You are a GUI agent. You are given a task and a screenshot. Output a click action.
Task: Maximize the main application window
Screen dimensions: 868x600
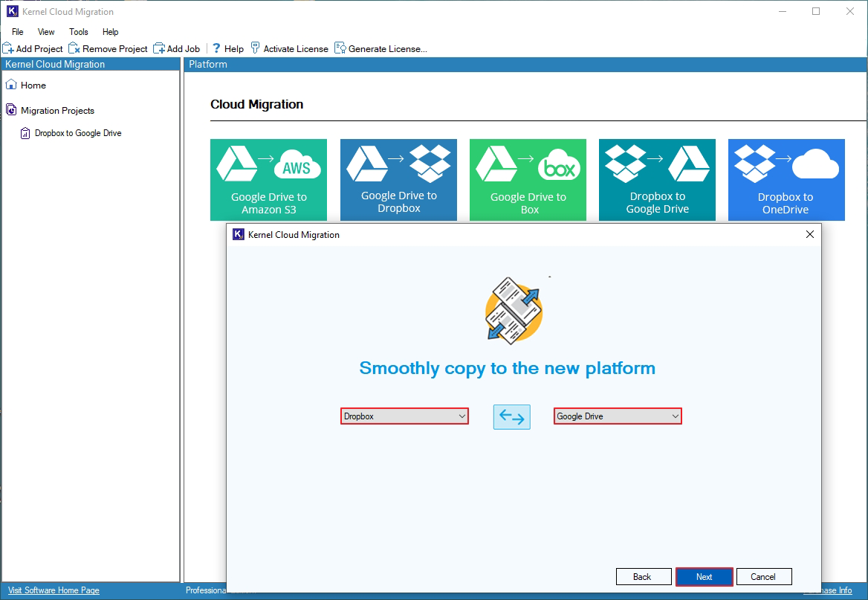click(816, 11)
